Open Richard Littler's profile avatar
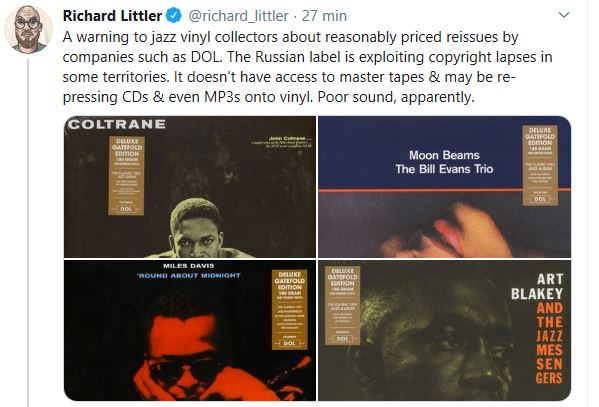 pyautogui.click(x=28, y=30)
